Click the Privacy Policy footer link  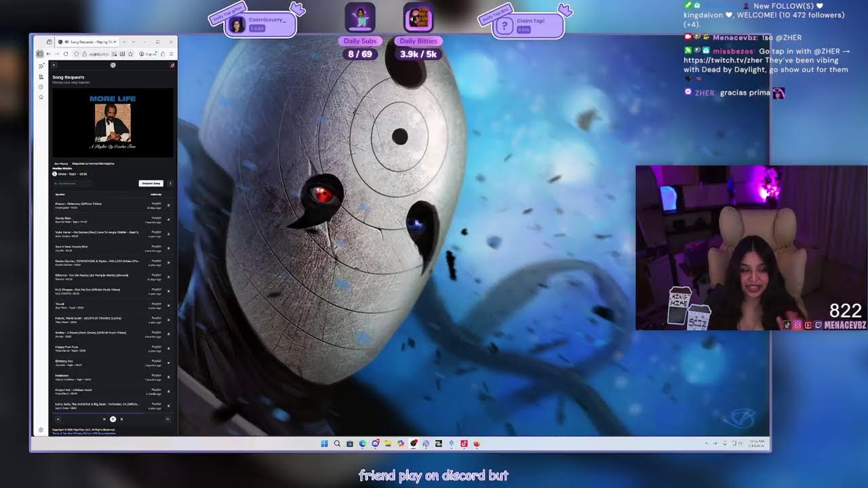[x=81, y=432]
